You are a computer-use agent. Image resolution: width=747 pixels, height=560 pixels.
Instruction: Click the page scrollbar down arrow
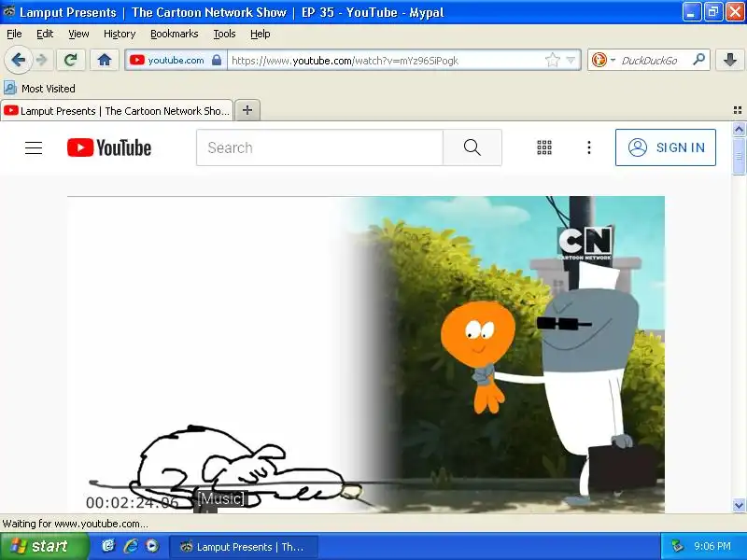739,505
